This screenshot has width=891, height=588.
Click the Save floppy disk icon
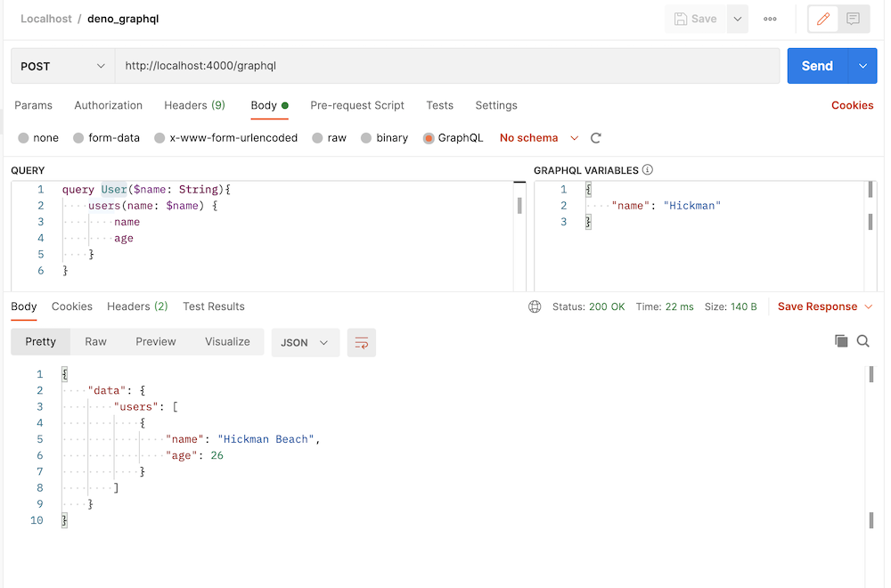680,19
